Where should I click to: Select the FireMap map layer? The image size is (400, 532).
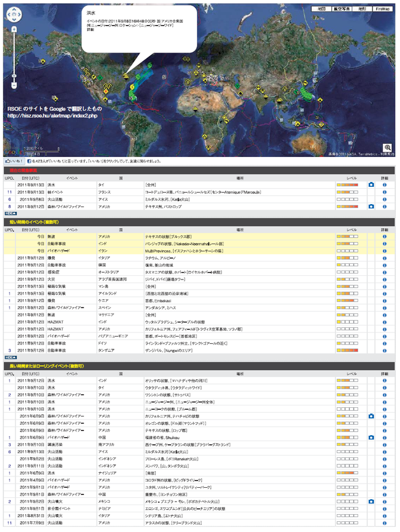click(382, 9)
